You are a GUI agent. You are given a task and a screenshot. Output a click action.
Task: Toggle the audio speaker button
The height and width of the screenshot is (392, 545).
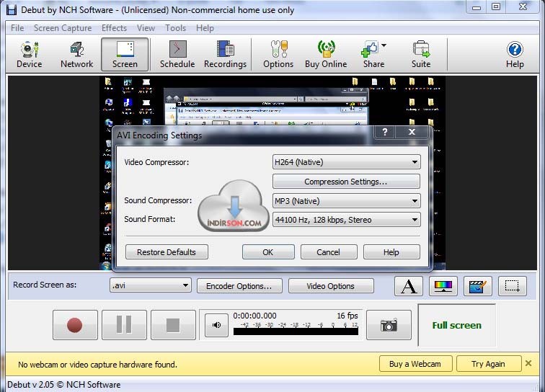(x=216, y=325)
